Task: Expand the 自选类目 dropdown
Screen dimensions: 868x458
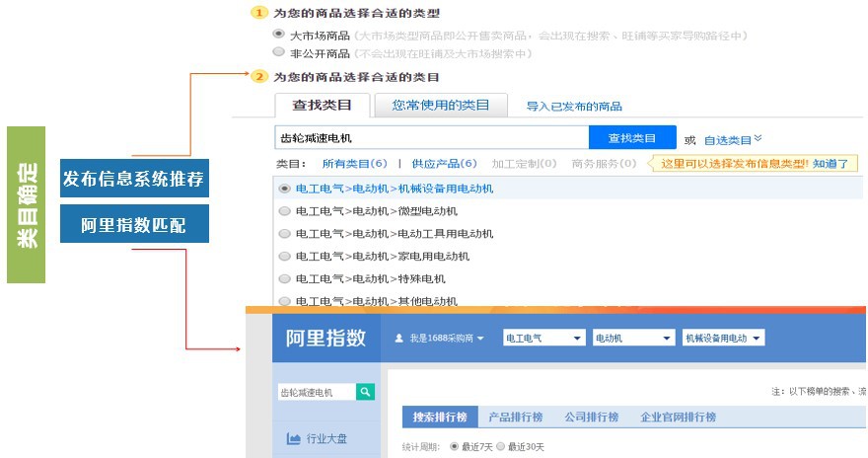Action: pos(733,139)
